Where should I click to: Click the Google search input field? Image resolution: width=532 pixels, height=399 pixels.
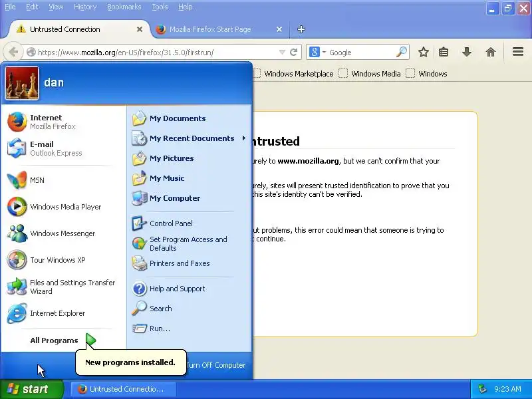[x=361, y=53]
